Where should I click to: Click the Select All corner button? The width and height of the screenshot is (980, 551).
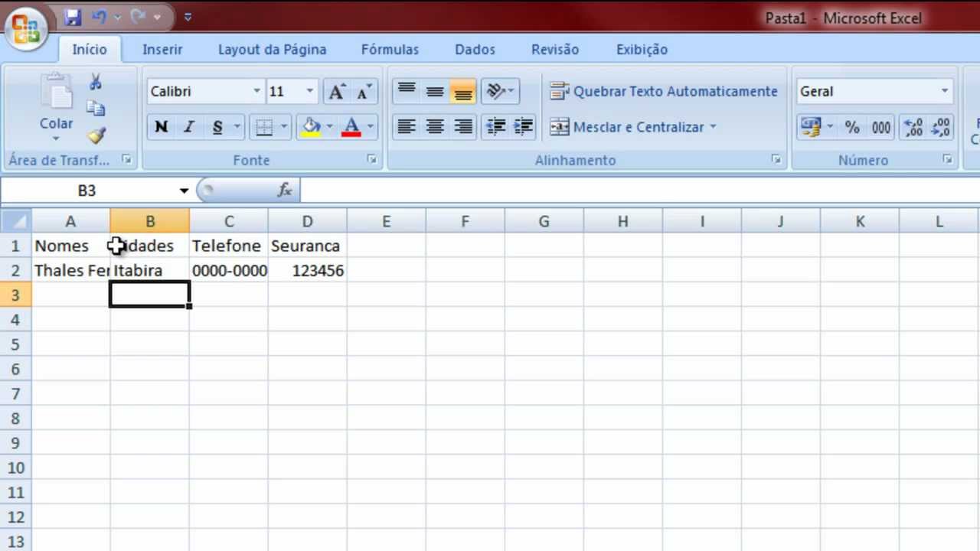(x=15, y=221)
